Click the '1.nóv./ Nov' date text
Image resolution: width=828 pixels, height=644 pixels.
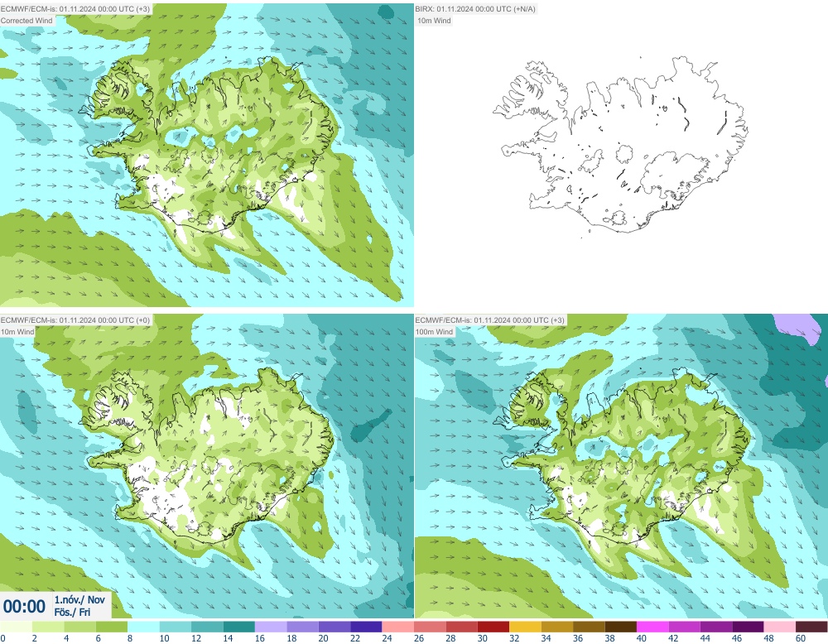(79, 599)
